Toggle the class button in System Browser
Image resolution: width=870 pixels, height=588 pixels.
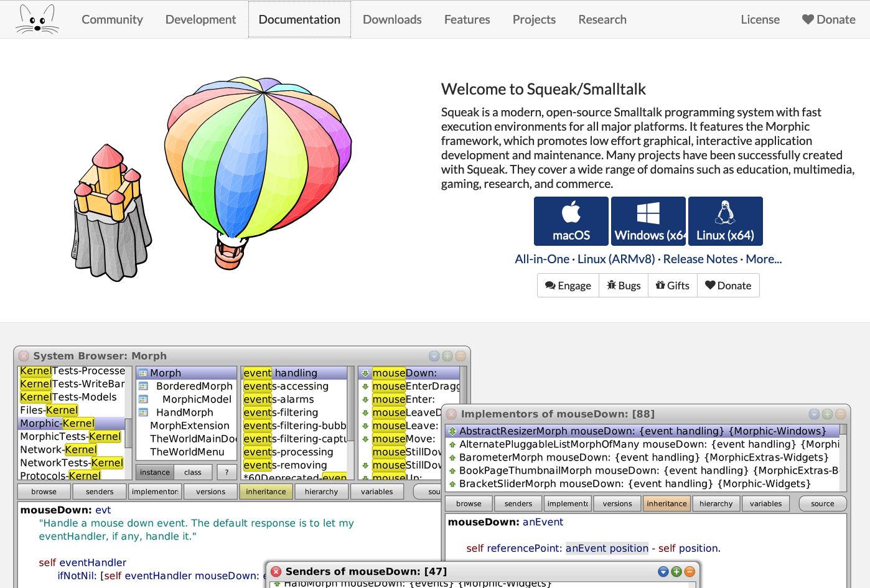point(193,472)
